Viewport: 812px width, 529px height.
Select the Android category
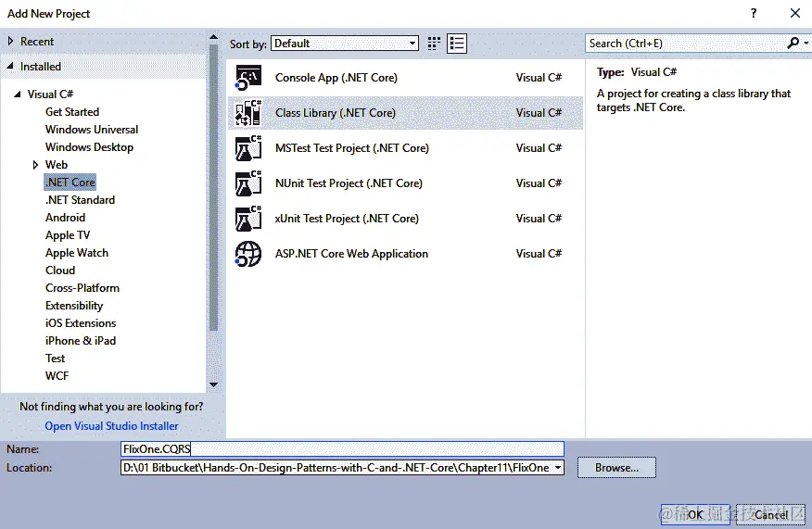65,218
